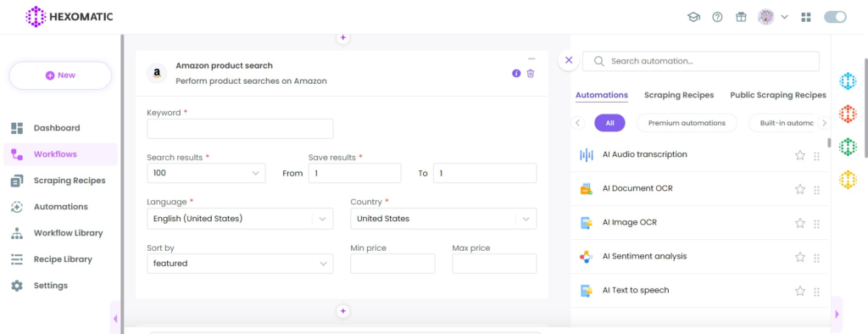Click the Settings gear icon

17,286
